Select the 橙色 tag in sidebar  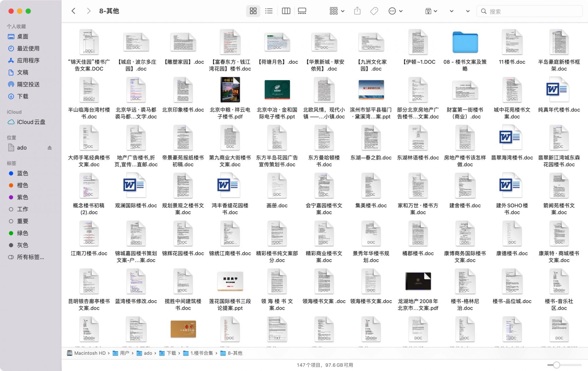pos(22,185)
